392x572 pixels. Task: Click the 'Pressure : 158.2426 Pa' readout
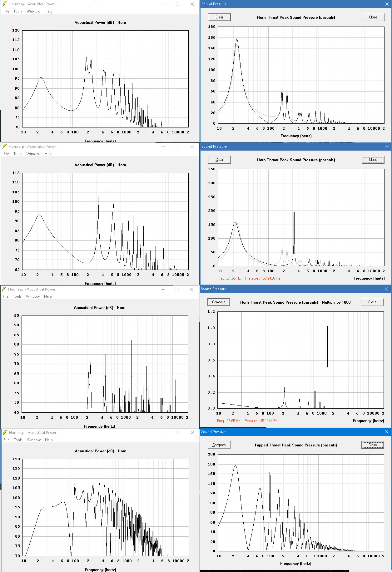pos(262,278)
